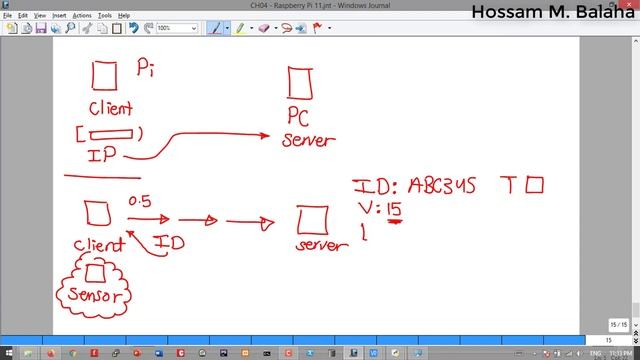Click the Journal app icon in title bar
The image size is (640, 360).
point(5,5)
